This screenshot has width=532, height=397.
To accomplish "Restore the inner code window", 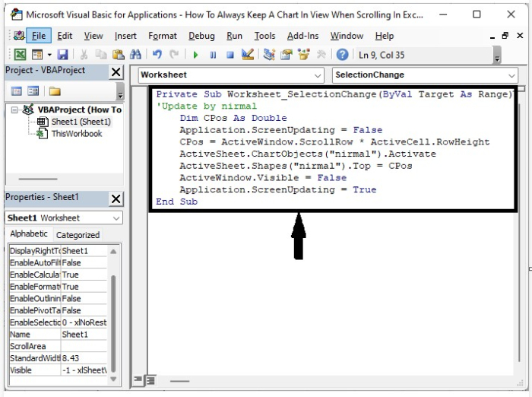I will [505, 35].
